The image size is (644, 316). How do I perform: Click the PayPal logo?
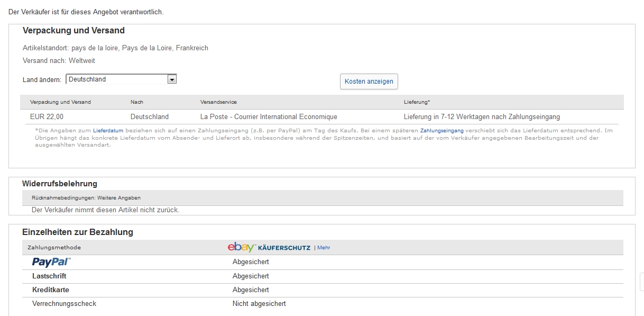coord(51,262)
